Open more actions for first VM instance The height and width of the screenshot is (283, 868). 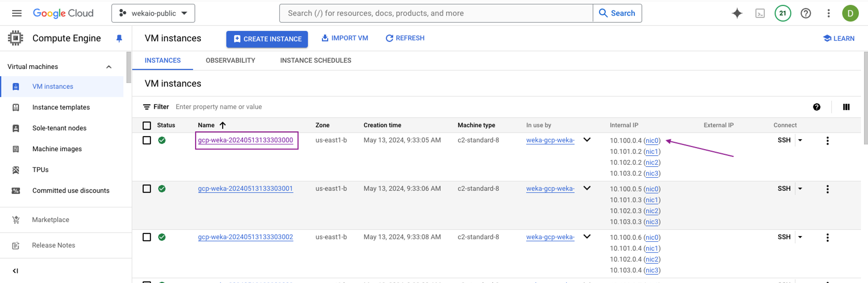click(827, 141)
